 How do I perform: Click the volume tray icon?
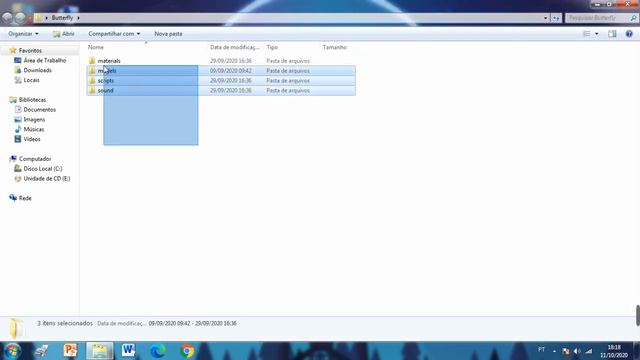click(x=577, y=351)
